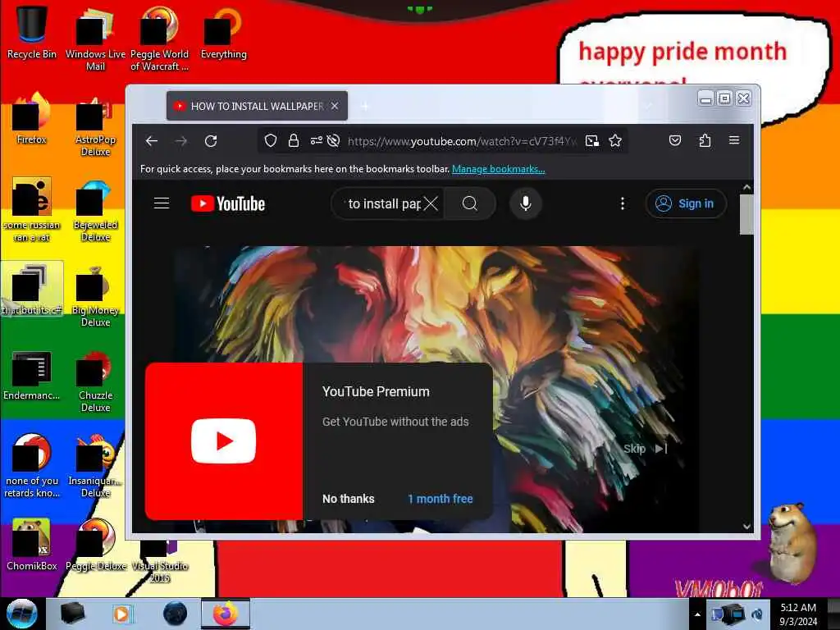Open picture-in-picture icon in address bar
This screenshot has height=630, width=840.
[592, 141]
